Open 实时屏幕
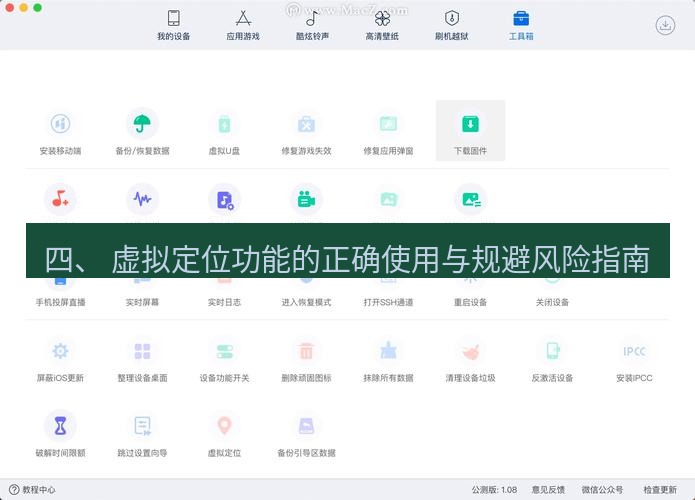 pyautogui.click(x=142, y=302)
